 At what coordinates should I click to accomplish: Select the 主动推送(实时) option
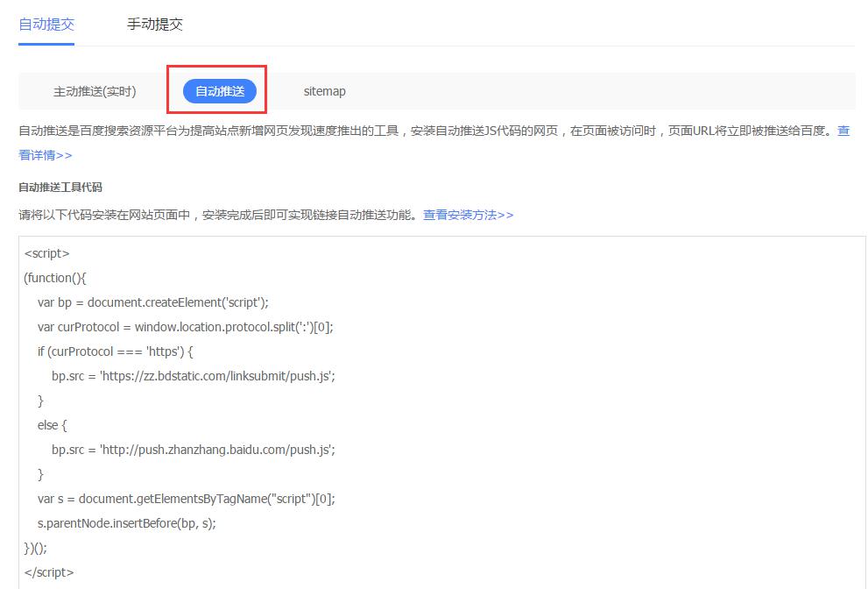[95, 91]
